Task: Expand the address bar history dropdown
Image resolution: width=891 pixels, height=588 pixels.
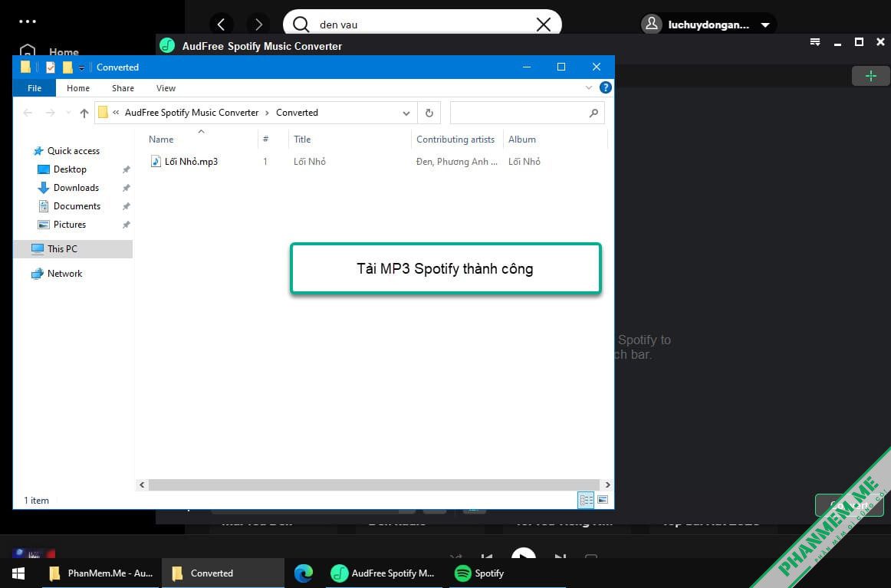Action: (x=406, y=113)
